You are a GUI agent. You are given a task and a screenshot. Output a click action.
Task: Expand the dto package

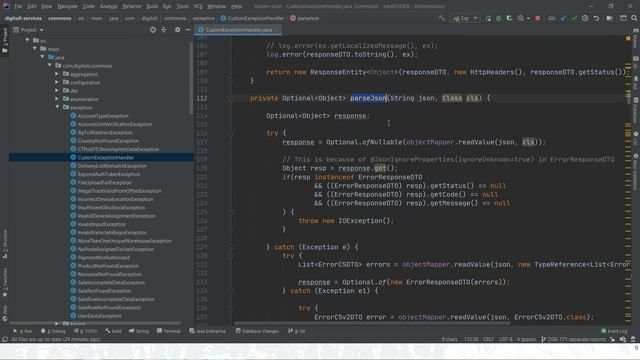pos(57,91)
